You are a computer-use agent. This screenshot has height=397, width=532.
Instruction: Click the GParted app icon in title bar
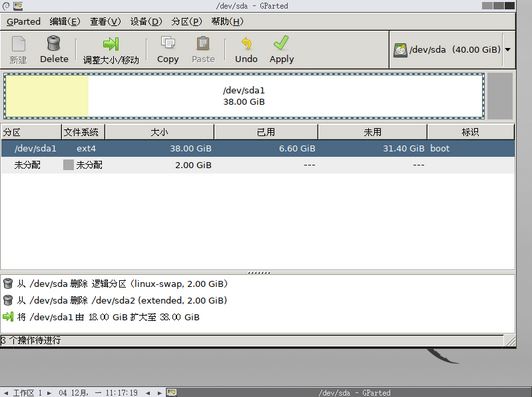coord(18,5)
